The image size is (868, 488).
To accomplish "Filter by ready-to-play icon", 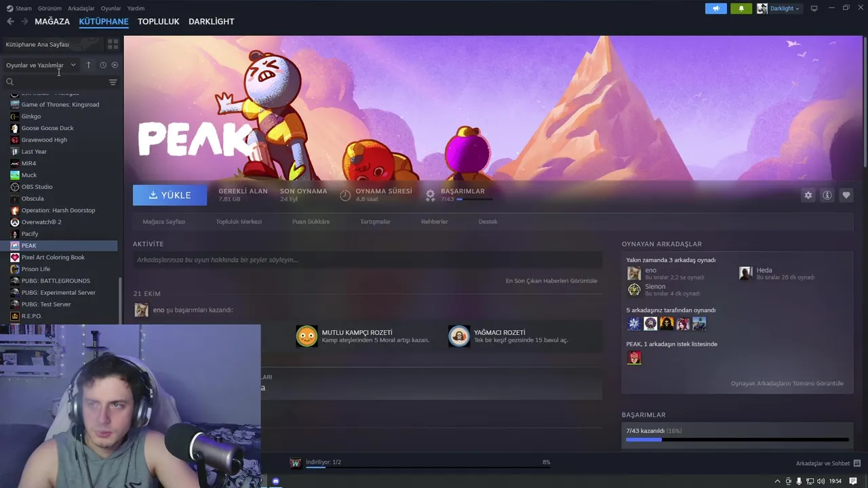I will [x=115, y=65].
